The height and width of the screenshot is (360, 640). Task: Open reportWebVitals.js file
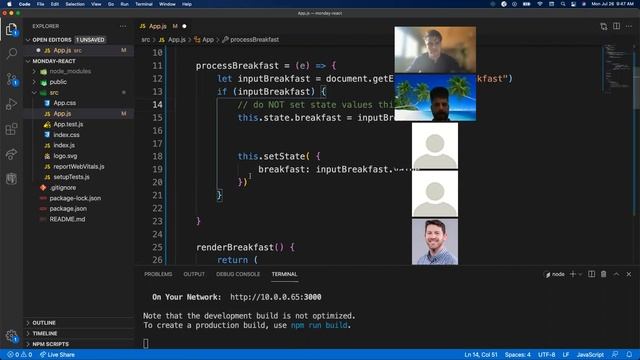click(x=78, y=167)
